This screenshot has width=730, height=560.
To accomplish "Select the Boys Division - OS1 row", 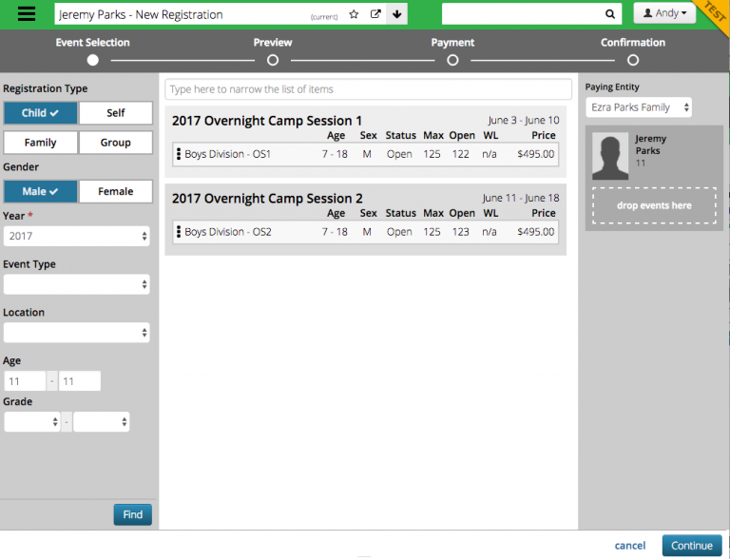I will pos(365,154).
